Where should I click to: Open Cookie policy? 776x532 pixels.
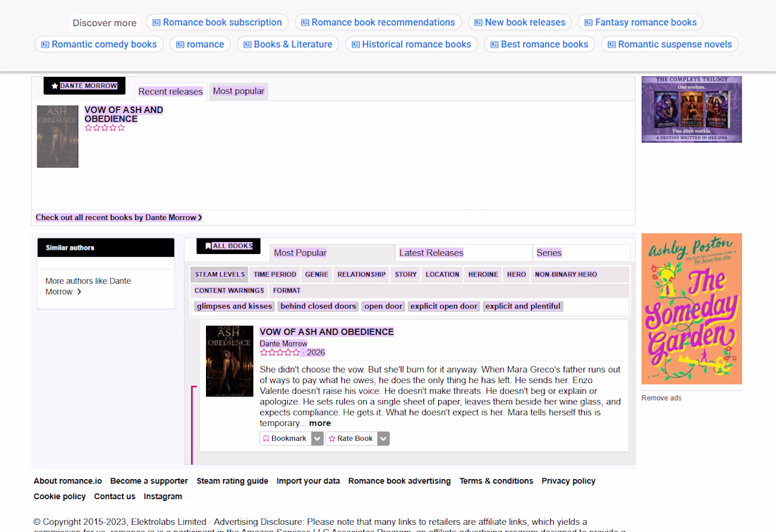coord(59,496)
